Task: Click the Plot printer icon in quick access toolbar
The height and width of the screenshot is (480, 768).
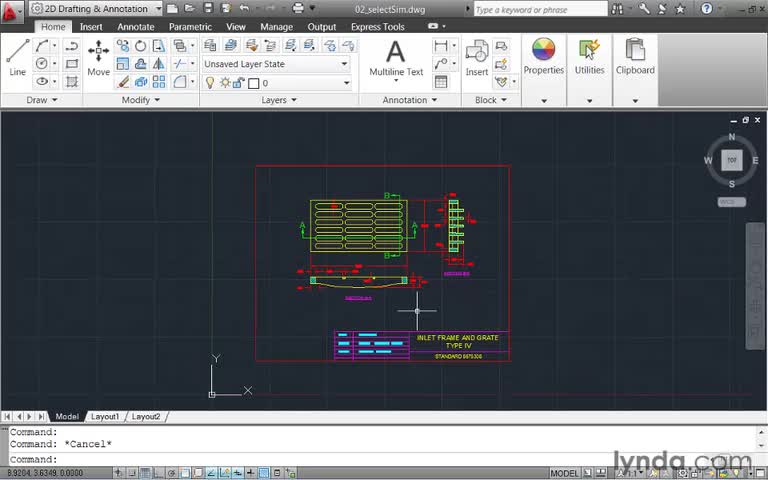Action: click(298, 9)
